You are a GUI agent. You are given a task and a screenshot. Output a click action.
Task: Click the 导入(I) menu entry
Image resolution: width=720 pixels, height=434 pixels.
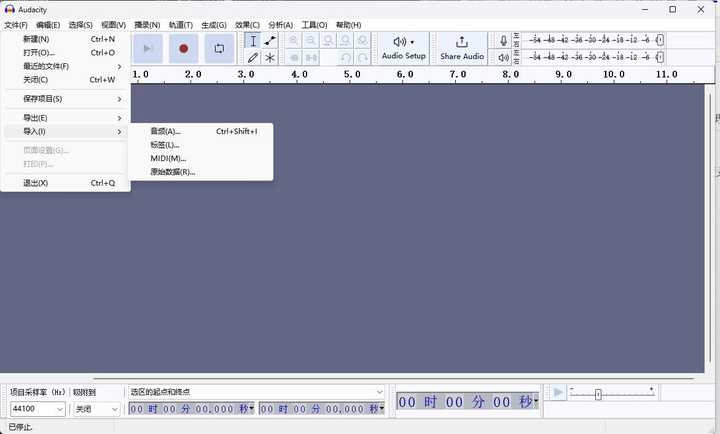pyautogui.click(x=65, y=131)
